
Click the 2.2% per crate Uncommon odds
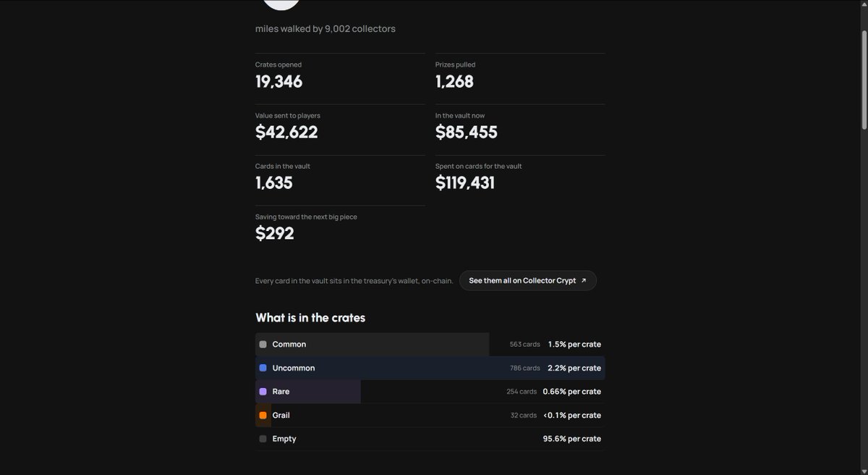574,368
